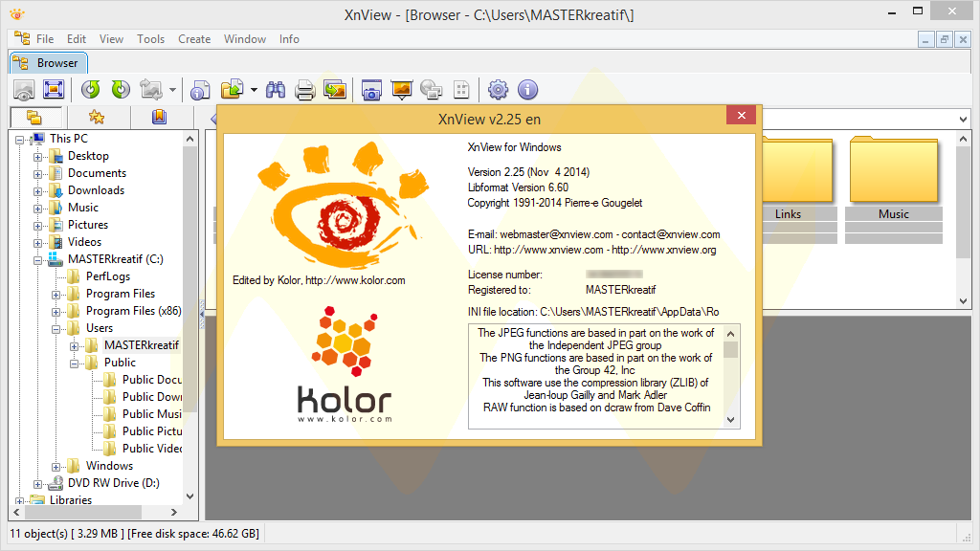Image resolution: width=980 pixels, height=551 pixels.
Task: Open dropdown arrow beside the folder export icon
Action: click(x=254, y=90)
